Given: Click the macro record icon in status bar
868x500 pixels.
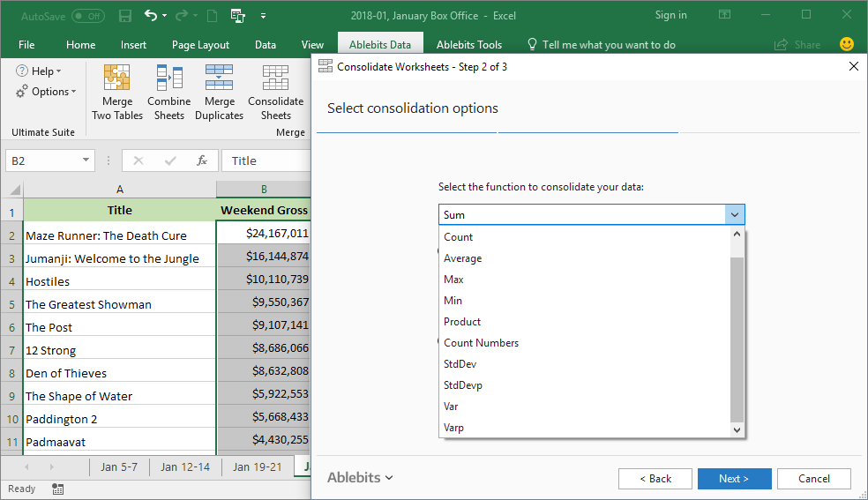Looking at the screenshot, I should [x=57, y=489].
